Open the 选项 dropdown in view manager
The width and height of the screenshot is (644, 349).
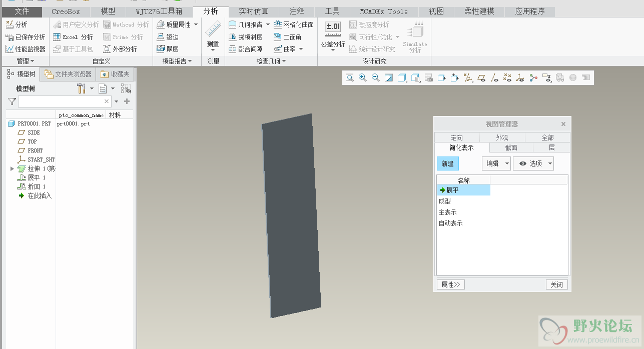pos(533,163)
